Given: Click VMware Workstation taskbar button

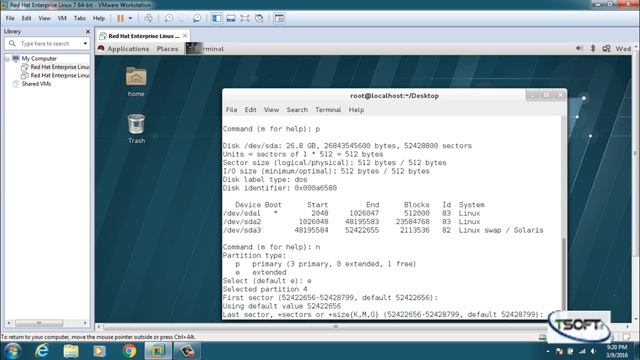Looking at the screenshot, I should (x=158, y=351).
